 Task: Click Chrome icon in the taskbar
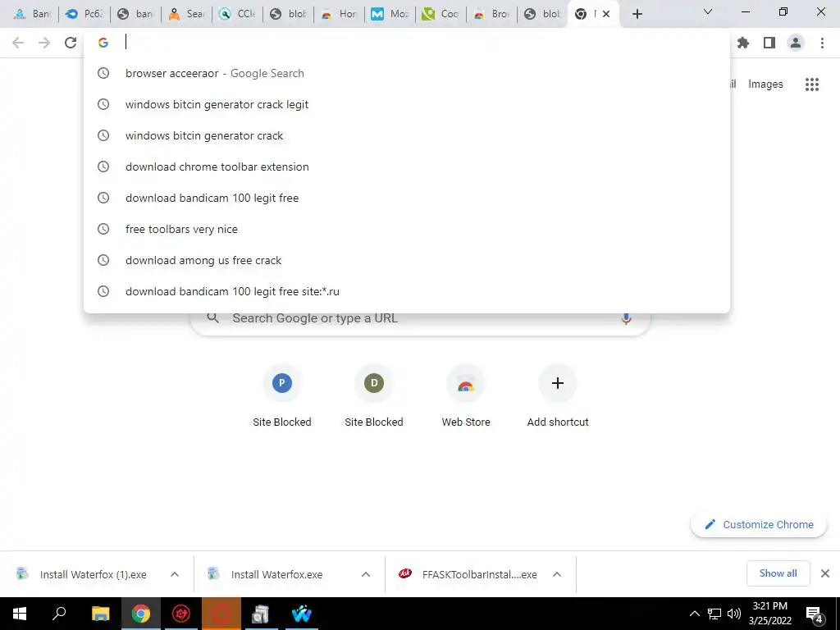click(x=141, y=614)
